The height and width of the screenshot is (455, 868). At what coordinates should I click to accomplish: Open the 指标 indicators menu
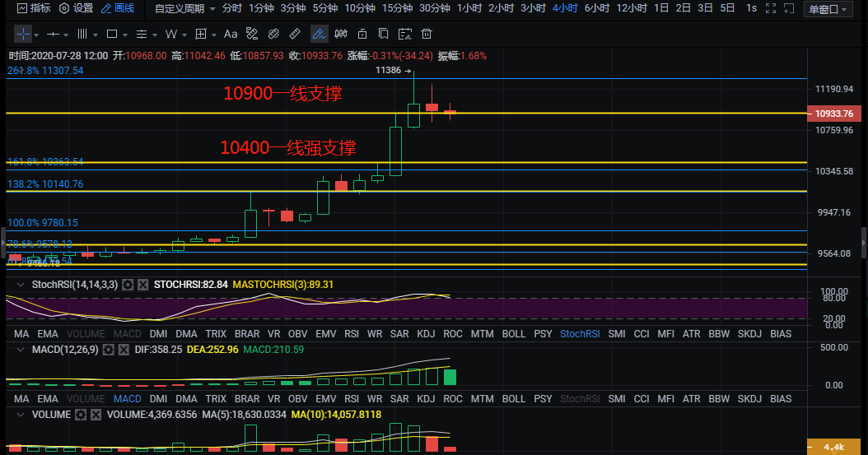[34, 8]
